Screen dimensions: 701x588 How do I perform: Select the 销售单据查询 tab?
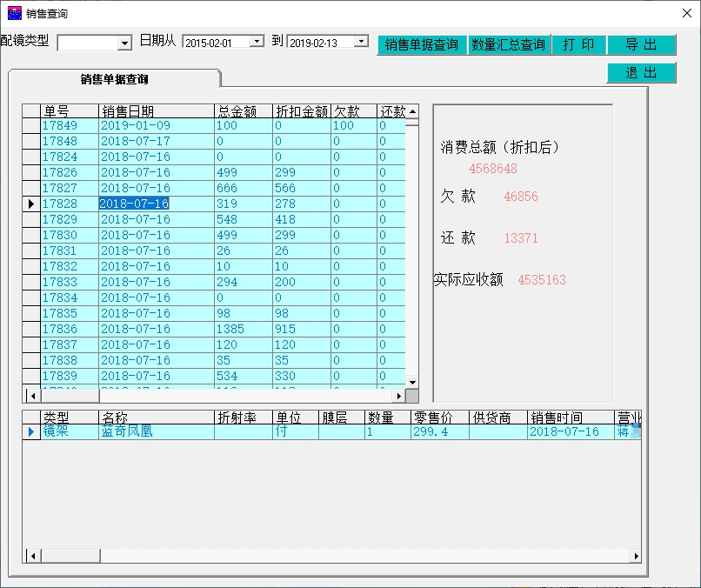click(114, 79)
